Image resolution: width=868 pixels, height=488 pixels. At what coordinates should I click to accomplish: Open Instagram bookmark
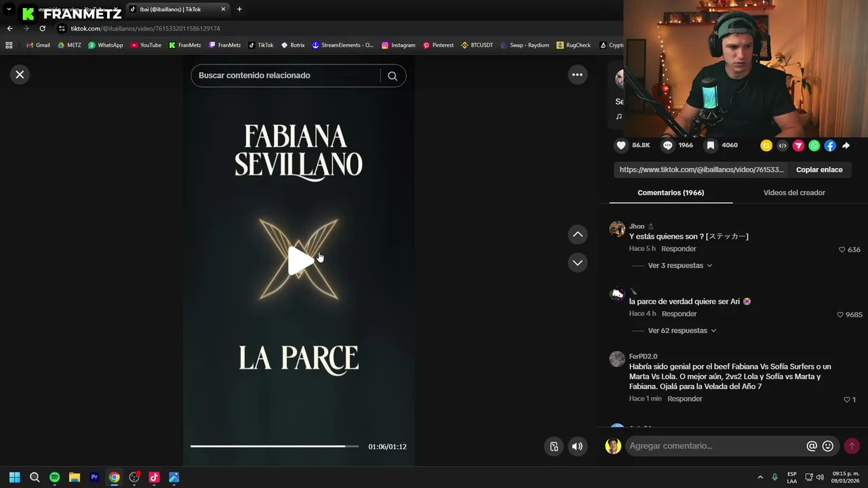(398, 45)
